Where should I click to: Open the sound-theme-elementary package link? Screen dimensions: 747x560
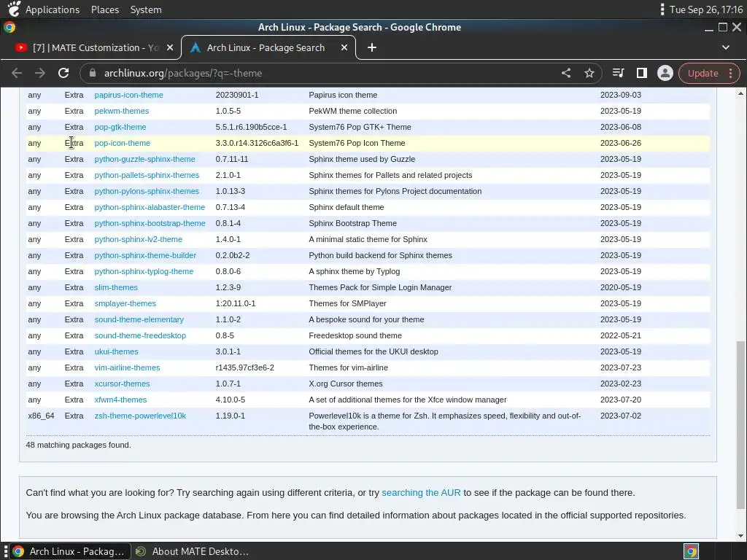point(139,319)
